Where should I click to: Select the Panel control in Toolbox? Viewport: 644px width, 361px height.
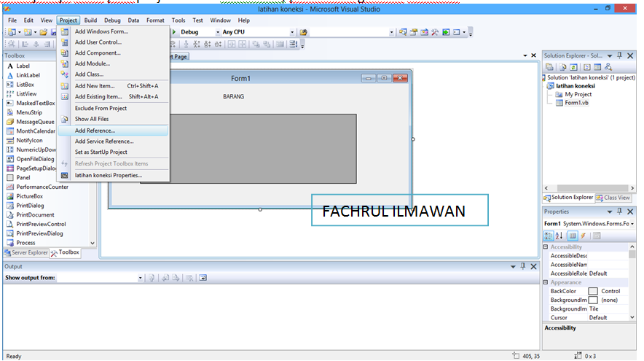tap(23, 178)
